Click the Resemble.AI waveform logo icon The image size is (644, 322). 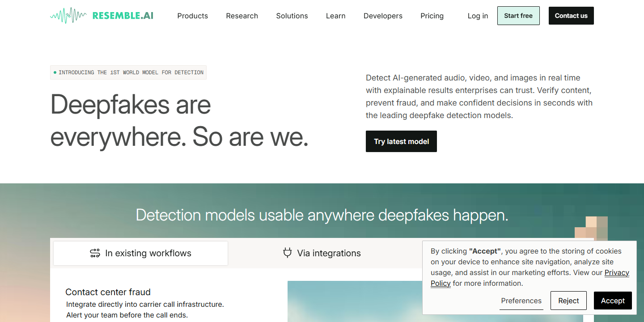coord(68,16)
